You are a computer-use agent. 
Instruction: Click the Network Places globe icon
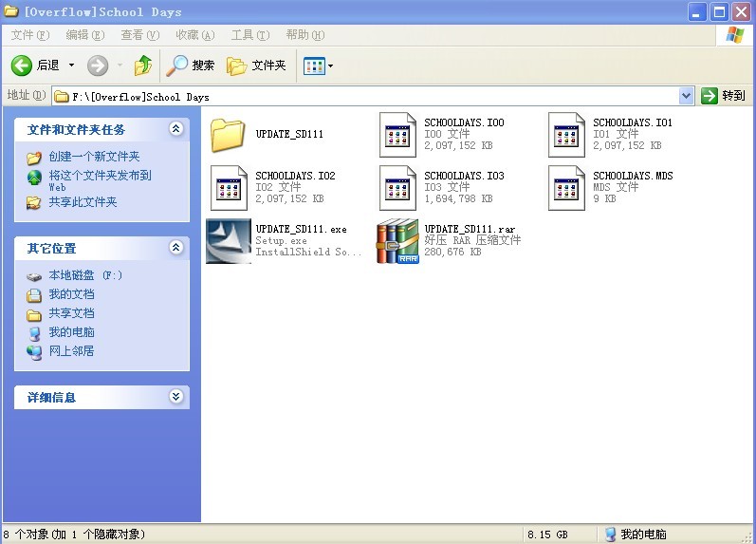pyautogui.click(x=34, y=353)
